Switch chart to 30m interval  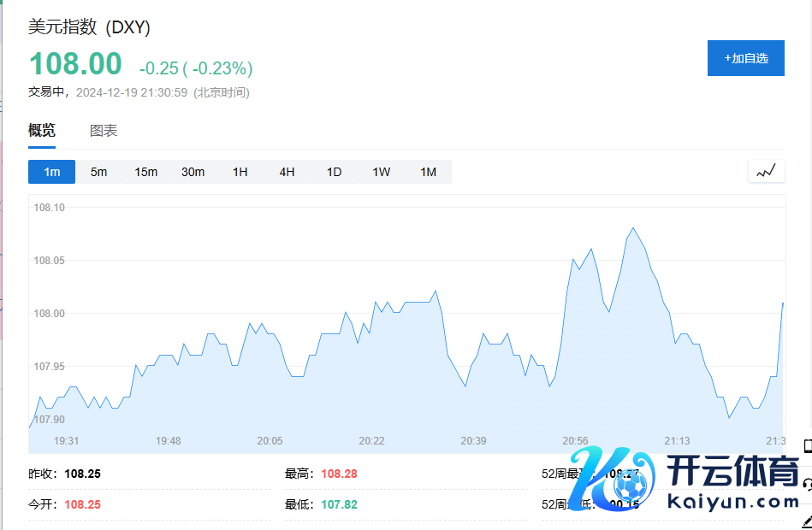pyautogui.click(x=193, y=172)
